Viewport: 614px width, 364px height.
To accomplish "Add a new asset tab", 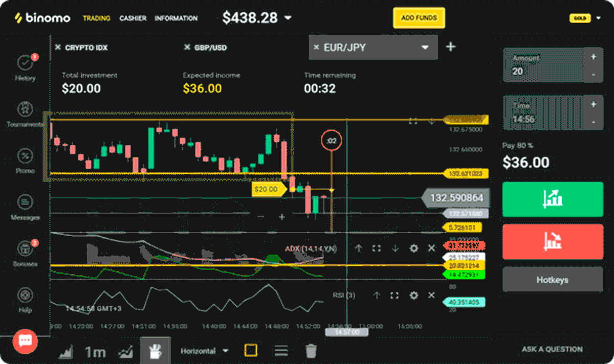I will point(451,47).
